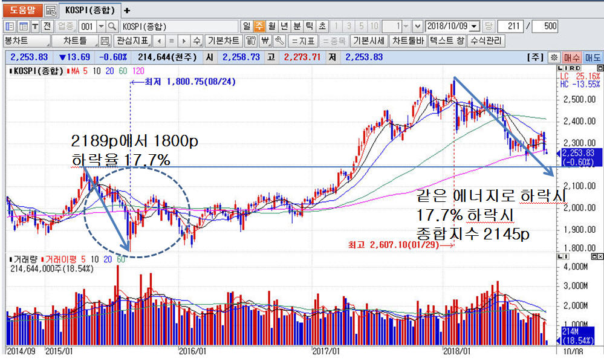Click the red 매수 buy button

(571, 57)
